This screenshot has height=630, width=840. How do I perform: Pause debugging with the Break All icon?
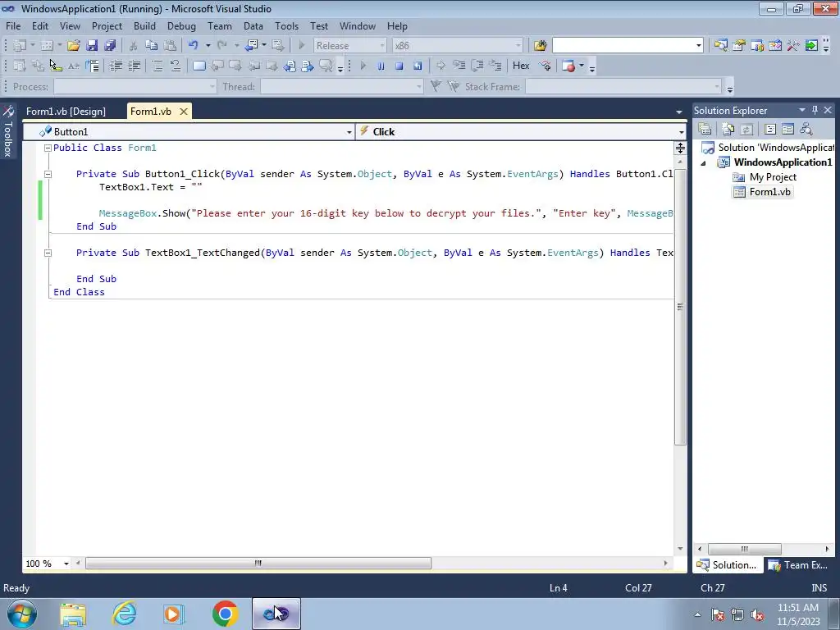[381, 66]
